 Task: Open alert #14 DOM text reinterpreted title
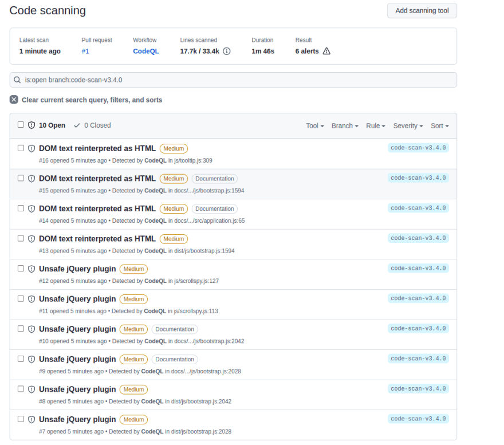[x=97, y=208]
